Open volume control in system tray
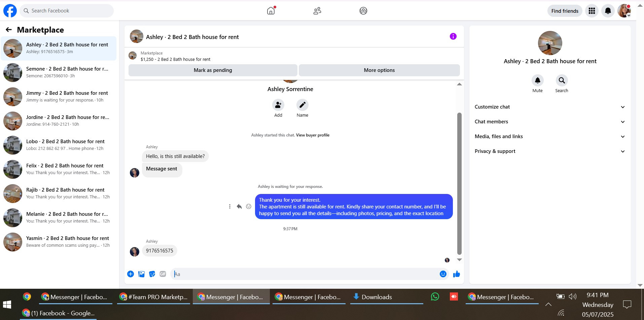Image resolution: width=644 pixels, height=320 pixels. (572, 296)
